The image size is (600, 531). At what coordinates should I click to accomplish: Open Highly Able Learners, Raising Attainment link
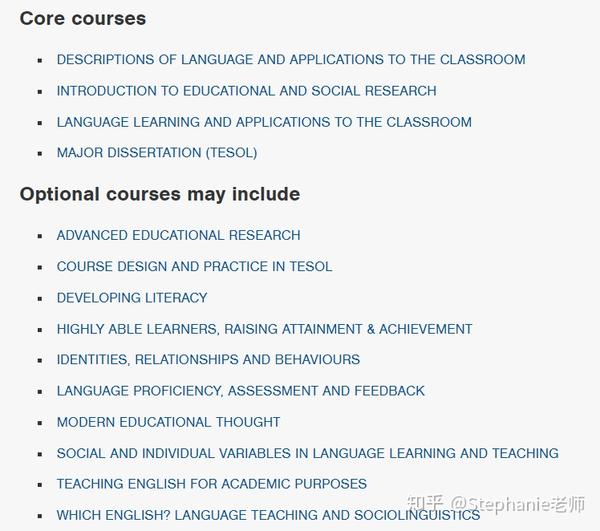click(x=264, y=329)
